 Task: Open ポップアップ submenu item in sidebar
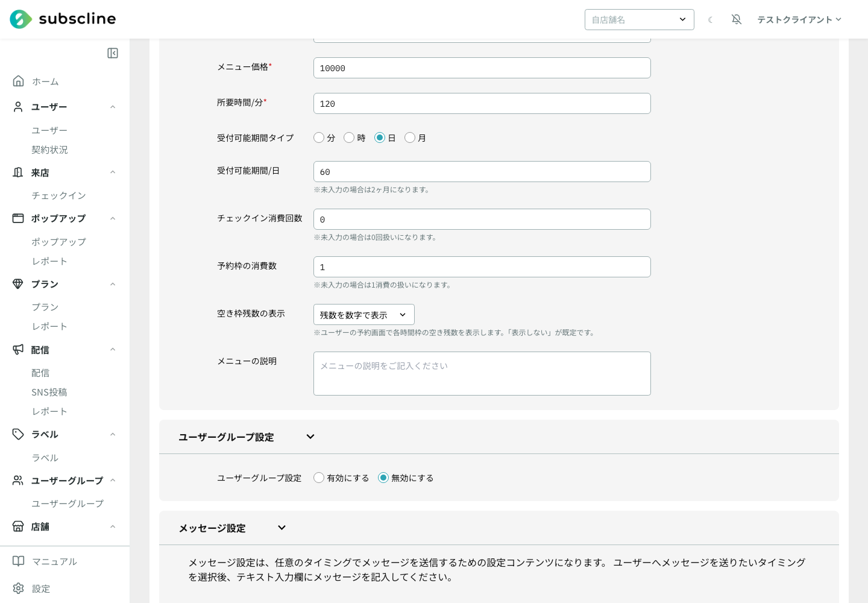click(x=58, y=242)
